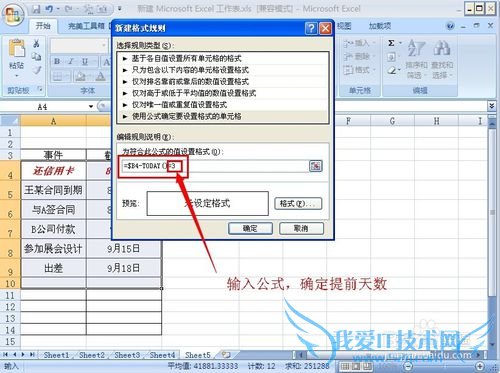Viewport: 500px width, 373px height.
Task: Open the AutoSum dropdown arrow
Action: [x=400, y=43]
